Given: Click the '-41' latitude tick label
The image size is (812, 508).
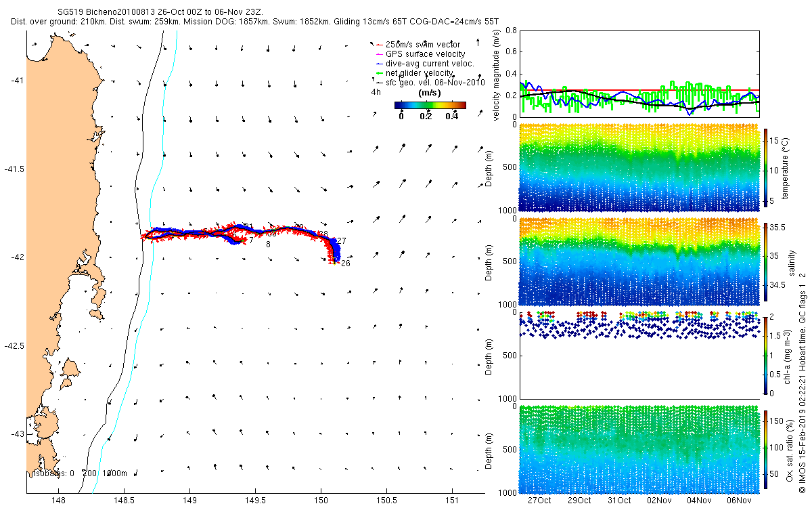Looking at the screenshot, I should (18, 81).
